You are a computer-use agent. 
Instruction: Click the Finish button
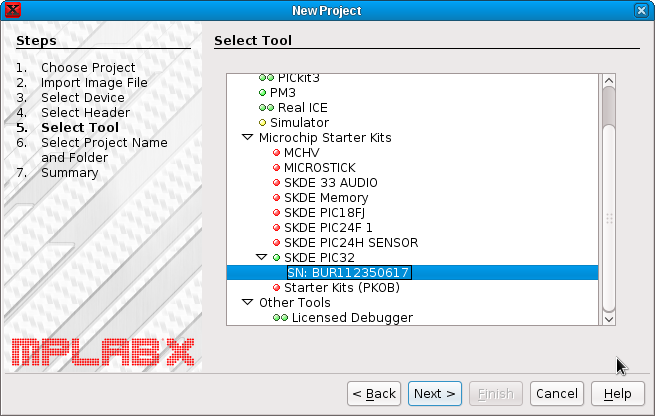click(x=496, y=393)
